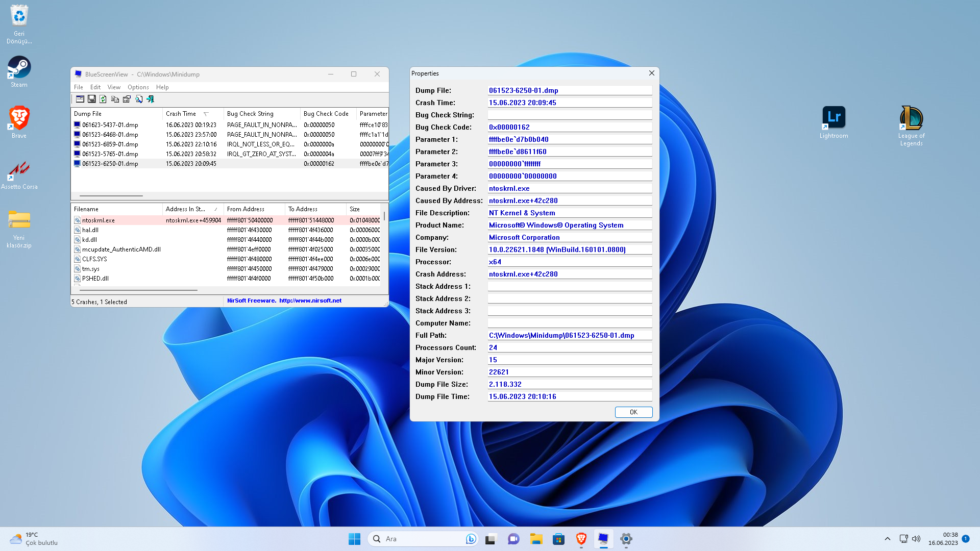The width and height of the screenshot is (980, 551).
Task: Open Advanced Options from toolbar icon
Action: (80, 99)
